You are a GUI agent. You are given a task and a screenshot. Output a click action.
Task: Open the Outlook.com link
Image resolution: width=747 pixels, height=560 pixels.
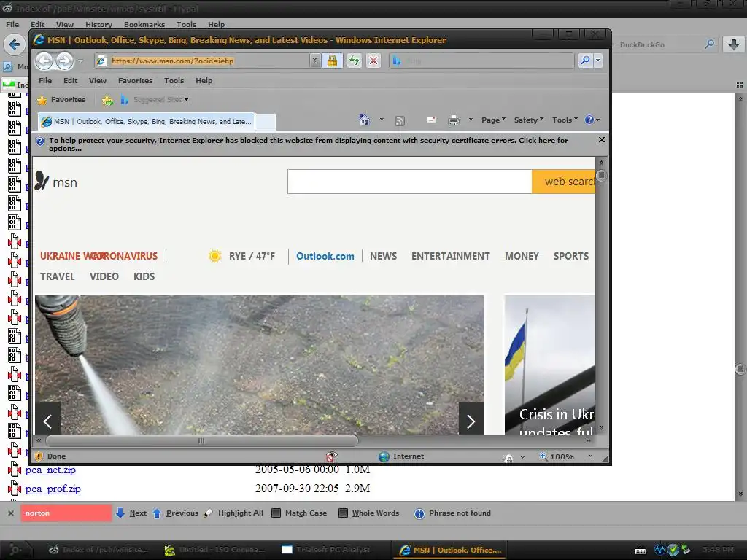pos(325,256)
